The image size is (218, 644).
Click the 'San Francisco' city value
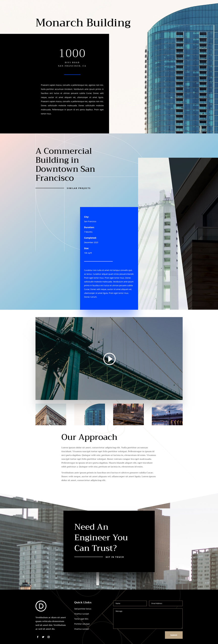tap(90, 221)
